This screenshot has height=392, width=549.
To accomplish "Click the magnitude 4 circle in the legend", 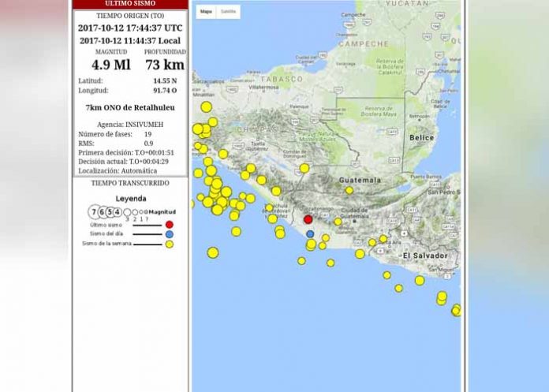I will pos(118,212).
